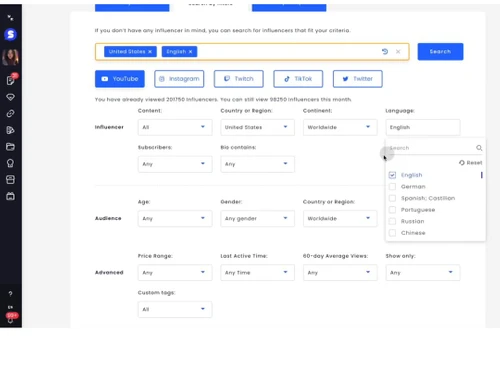
Task: Check the Chinese language checkbox
Action: coord(392,233)
